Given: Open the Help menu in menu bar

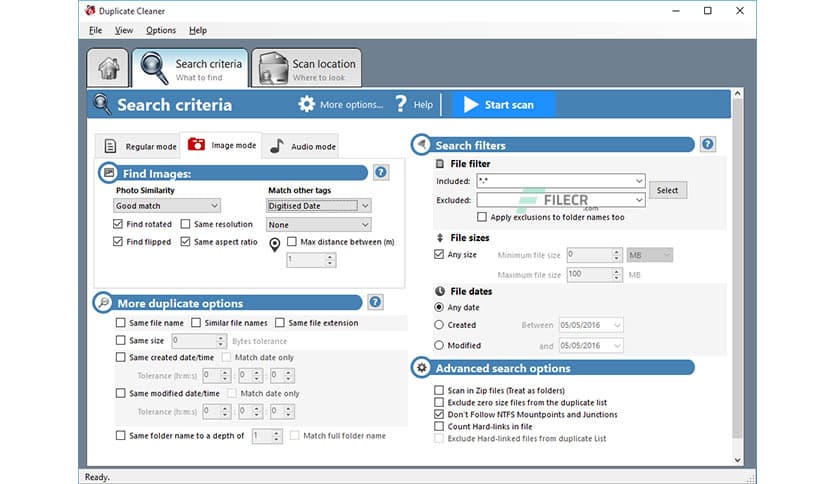Looking at the screenshot, I should pyautogui.click(x=198, y=30).
